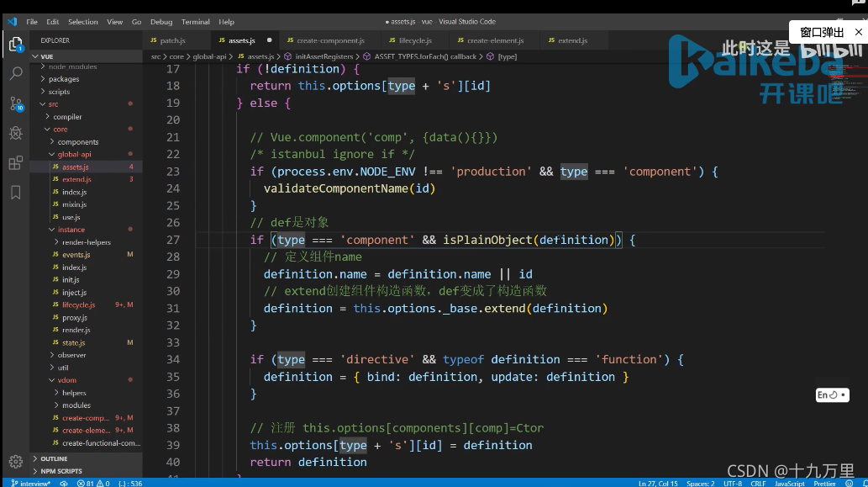Expand the render-helpers folder
The height and width of the screenshot is (487, 868).
click(86, 242)
